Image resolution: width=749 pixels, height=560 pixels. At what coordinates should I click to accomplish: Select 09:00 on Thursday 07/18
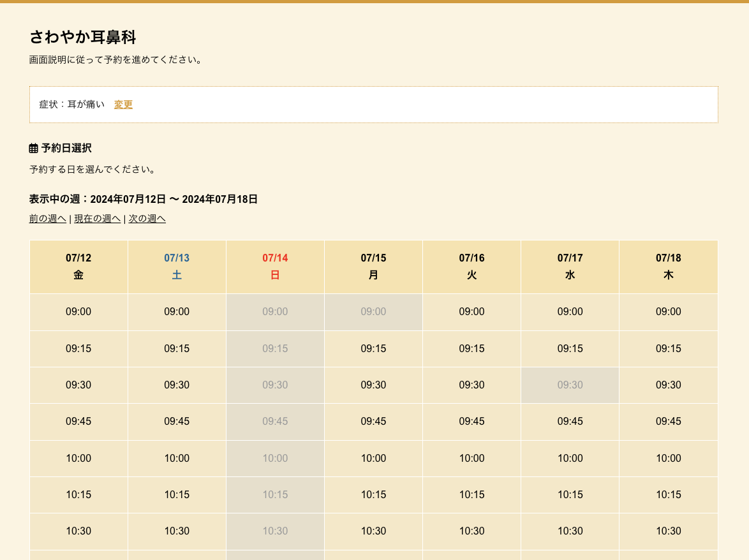668,312
